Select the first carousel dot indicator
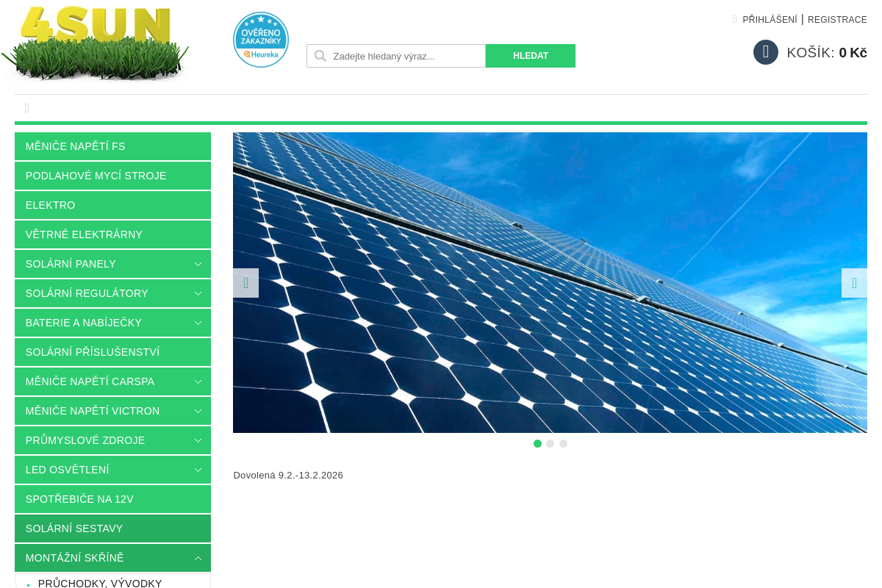The height and width of the screenshot is (588, 882). pyautogui.click(x=537, y=444)
